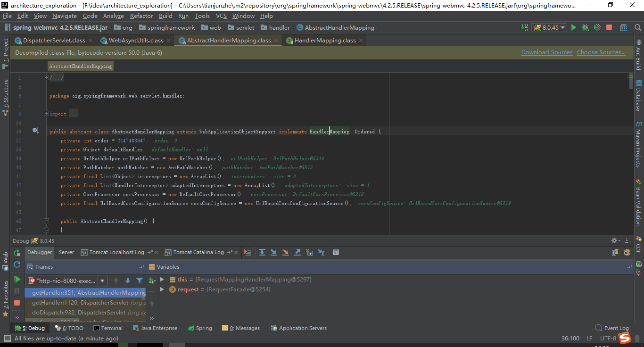Open Search Everywhere with the magnifier icon
The width and height of the screenshot is (644, 347).
point(638,27)
